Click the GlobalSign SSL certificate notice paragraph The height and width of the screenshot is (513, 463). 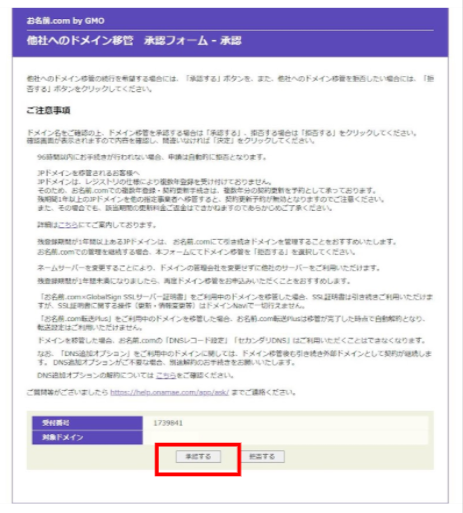coord(235,301)
